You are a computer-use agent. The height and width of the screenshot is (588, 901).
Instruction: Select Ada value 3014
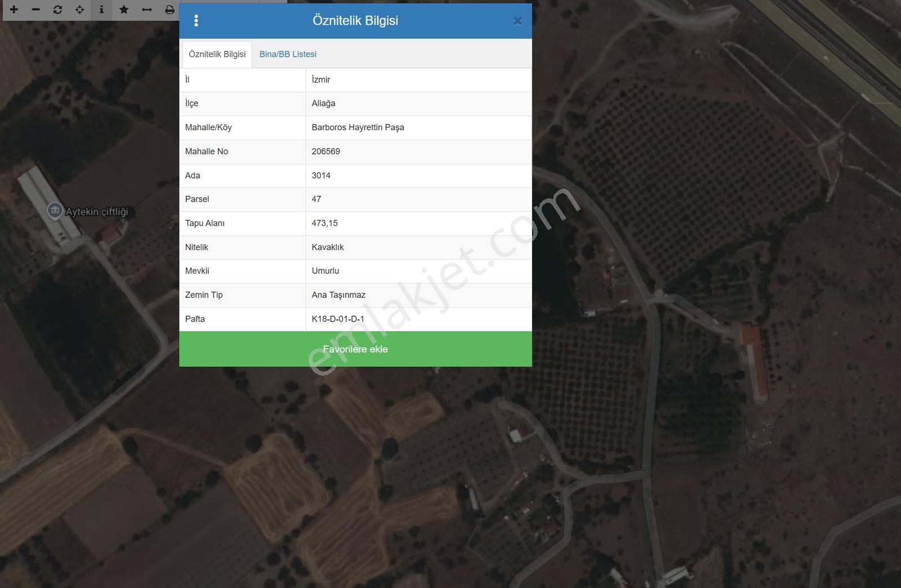(321, 175)
